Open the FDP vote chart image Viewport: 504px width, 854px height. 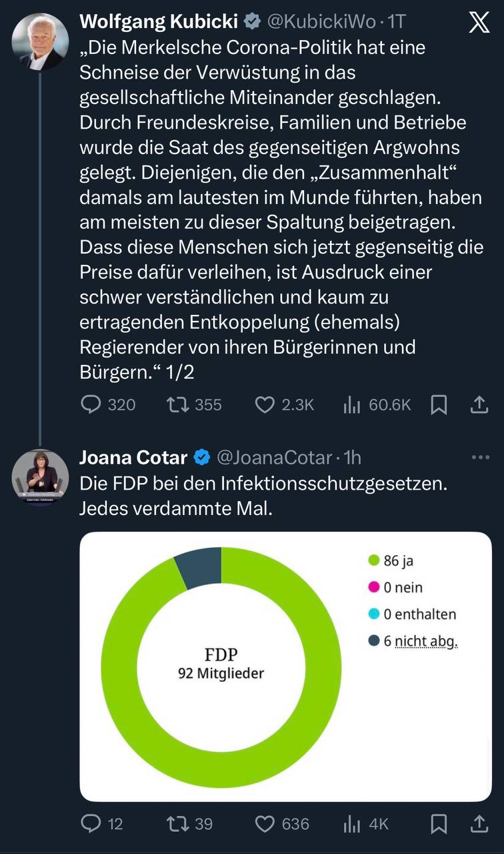(x=285, y=666)
